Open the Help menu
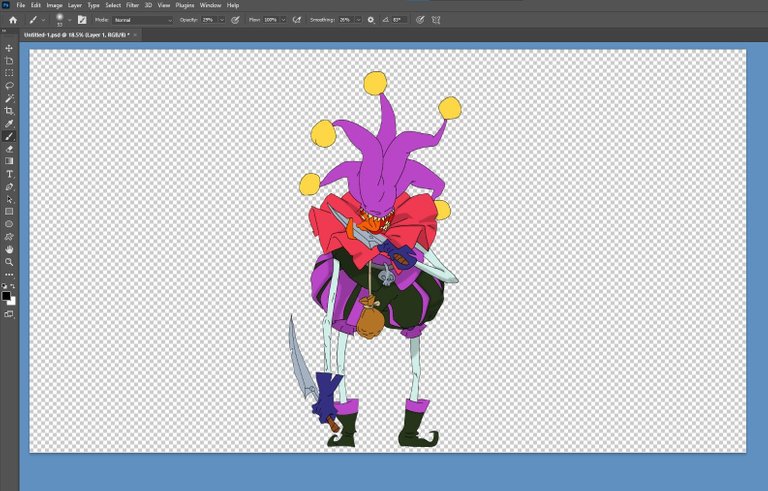 point(233,5)
